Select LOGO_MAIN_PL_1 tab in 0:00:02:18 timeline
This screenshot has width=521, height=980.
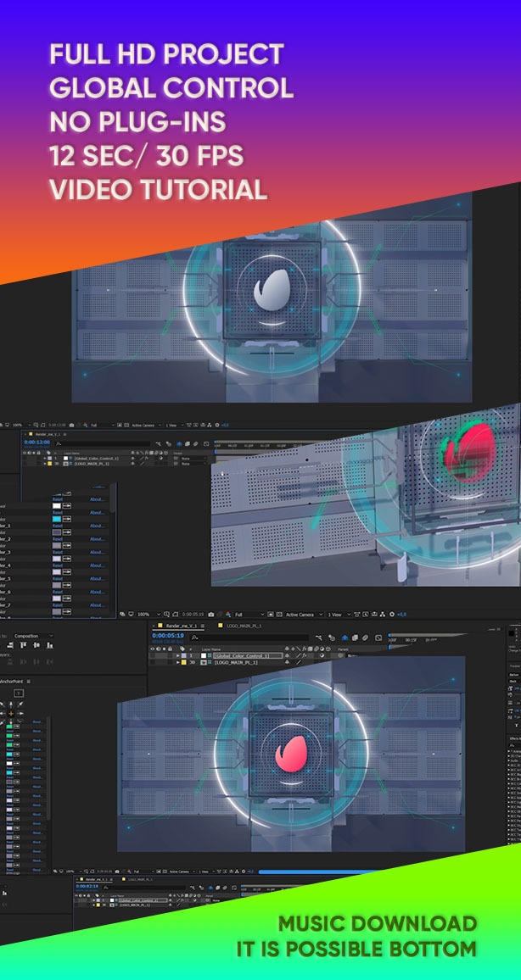[x=139, y=879]
